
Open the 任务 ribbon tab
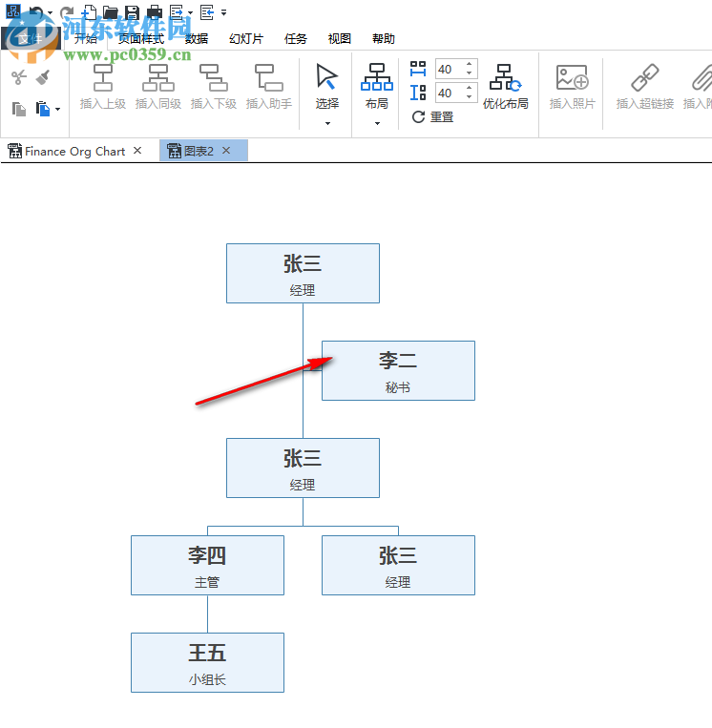(x=295, y=39)
